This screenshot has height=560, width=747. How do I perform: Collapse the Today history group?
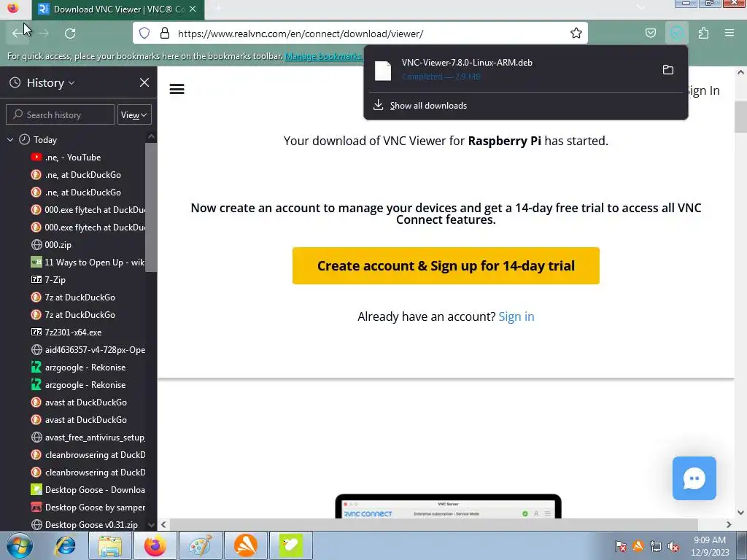click(x=10, y=139)
